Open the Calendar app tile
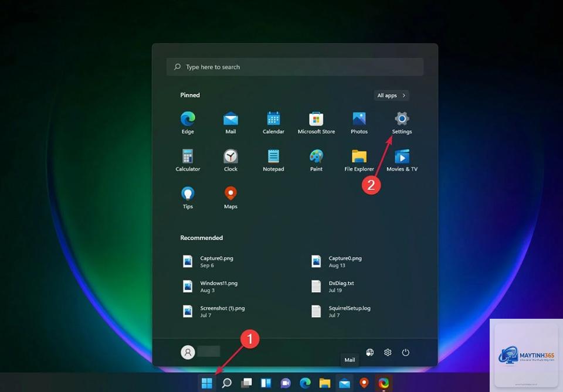Screen dimensions: 563x392 273,123
